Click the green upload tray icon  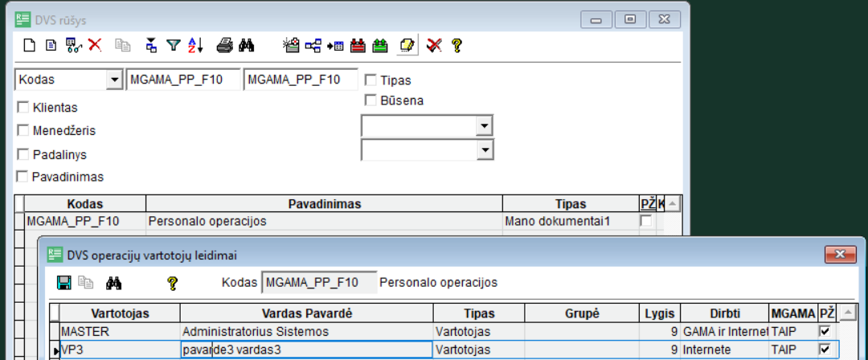[380, 46]
